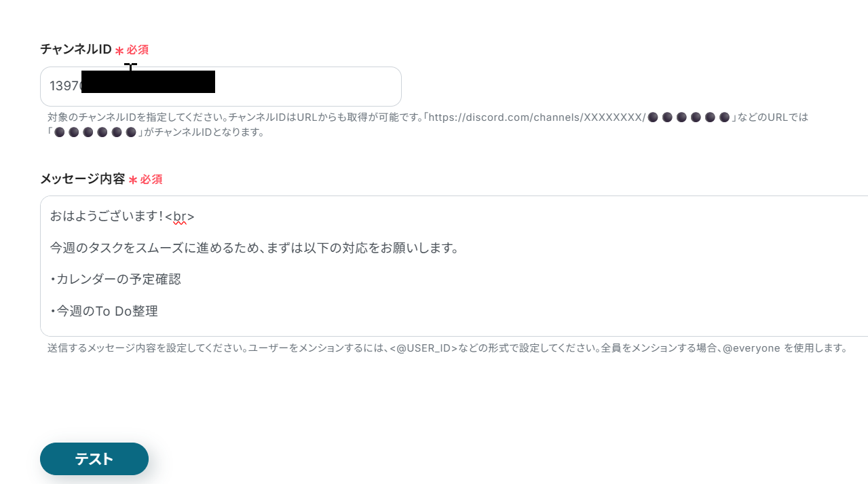Click the black dot placeholders after XXXXXXXX/

[688, 117]
